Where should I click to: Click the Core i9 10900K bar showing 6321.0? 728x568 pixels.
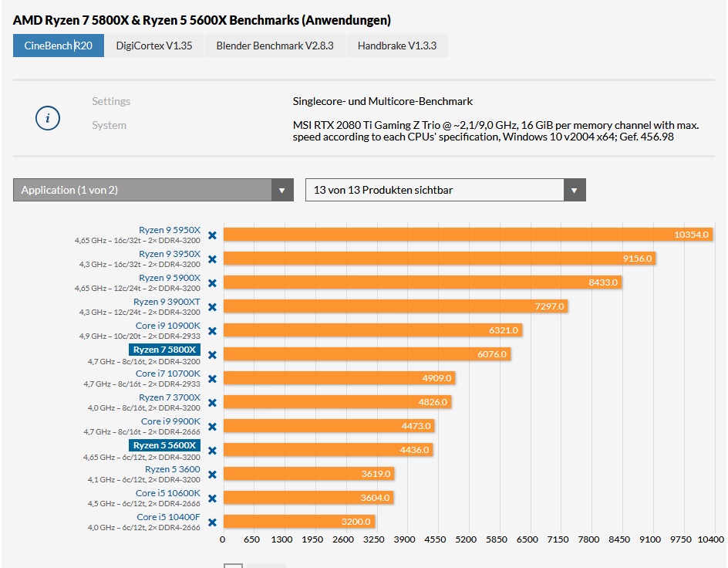click(x=372, y=330)
